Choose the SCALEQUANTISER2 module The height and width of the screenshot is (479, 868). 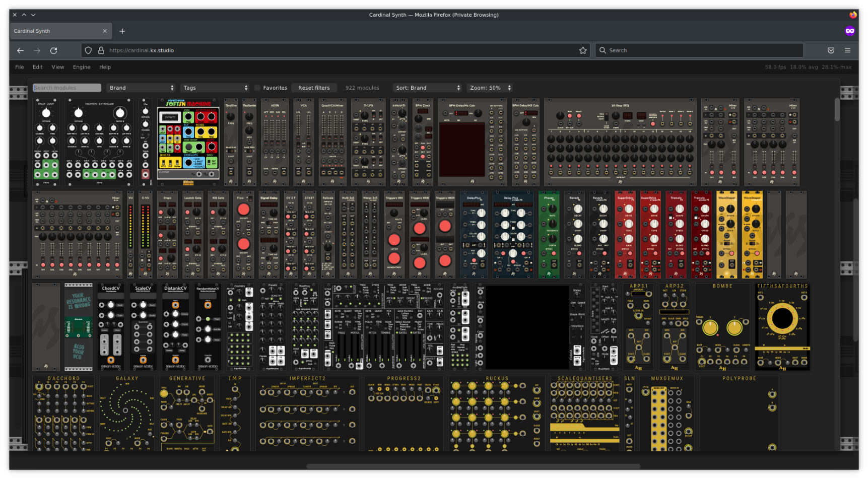pos(585,413)
